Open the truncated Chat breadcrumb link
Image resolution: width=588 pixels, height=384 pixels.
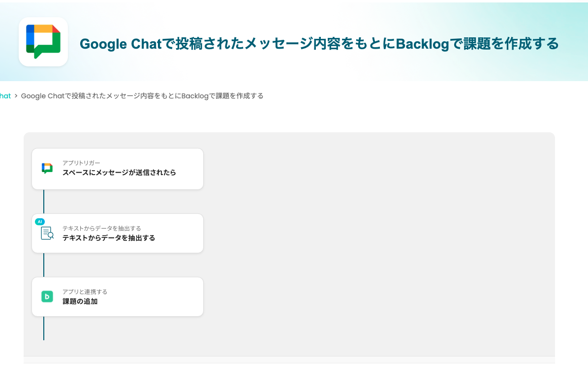[x=5, y=96]
